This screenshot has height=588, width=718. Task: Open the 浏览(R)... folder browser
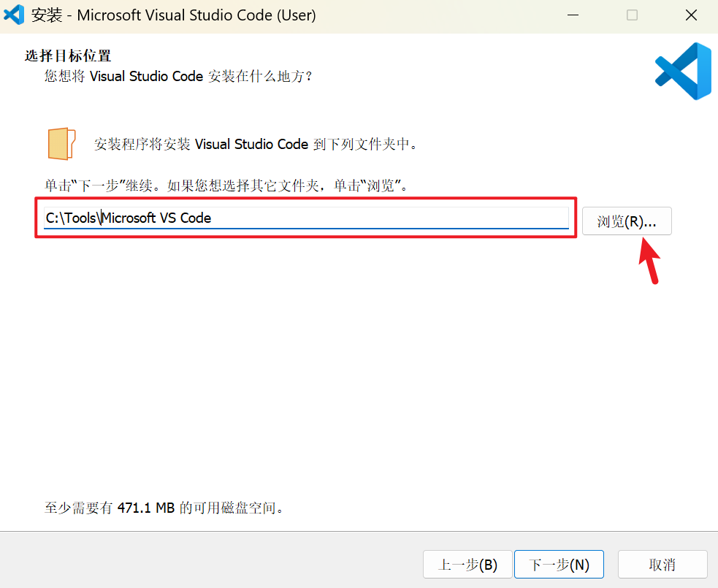pyautogui.click(x=627, y=221)
